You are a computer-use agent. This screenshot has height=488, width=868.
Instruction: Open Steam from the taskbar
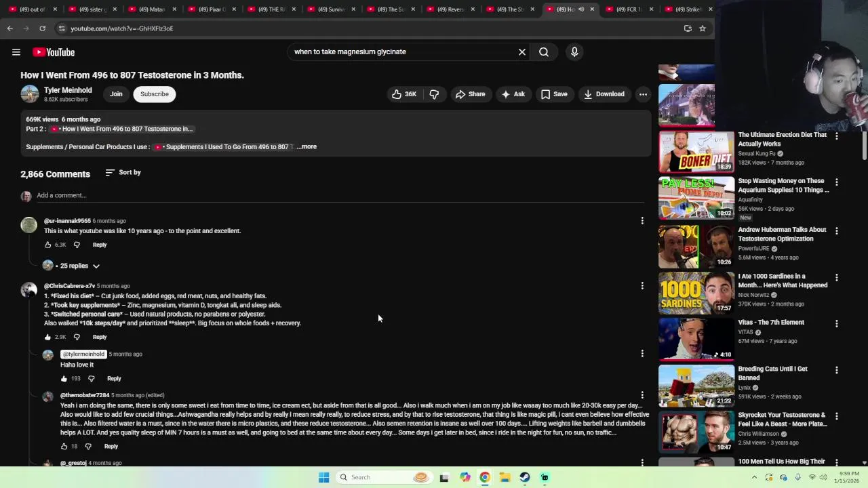pyautogui.click(x=525, y=477)
